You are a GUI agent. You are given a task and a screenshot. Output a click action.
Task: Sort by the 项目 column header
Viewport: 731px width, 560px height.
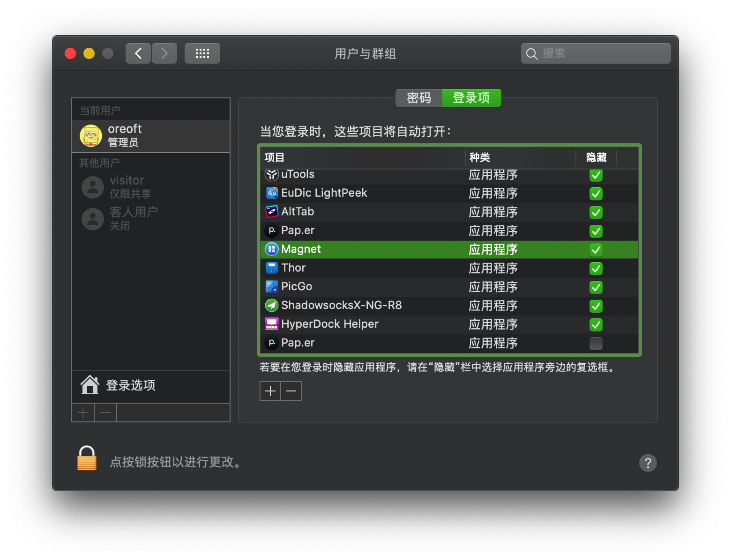point(363,157)
